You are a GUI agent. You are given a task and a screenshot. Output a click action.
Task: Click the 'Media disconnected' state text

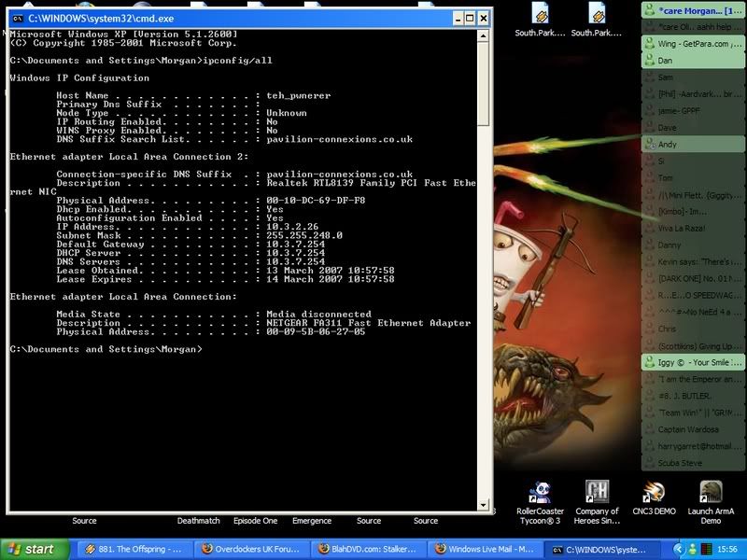point(318,314)
